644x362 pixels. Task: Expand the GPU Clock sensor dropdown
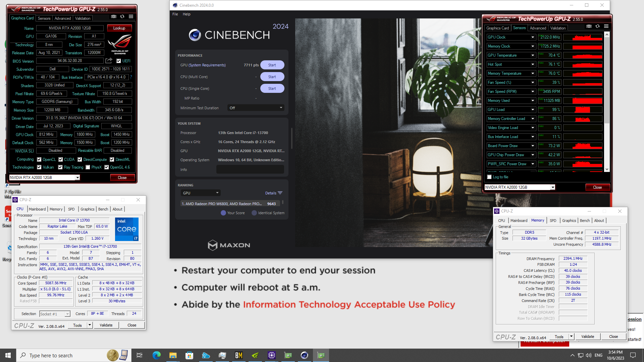click(x=533, y=37)
